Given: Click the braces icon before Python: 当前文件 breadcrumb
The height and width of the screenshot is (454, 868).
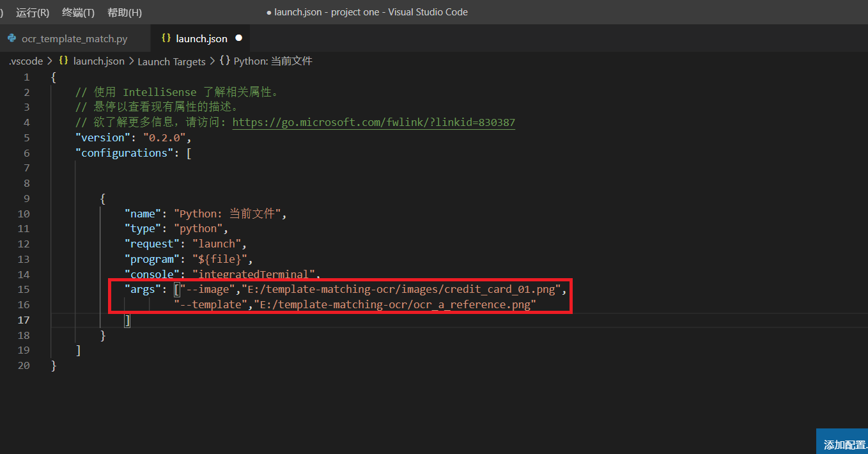Looking at the screenshot, I should click(x=224, y=61).
